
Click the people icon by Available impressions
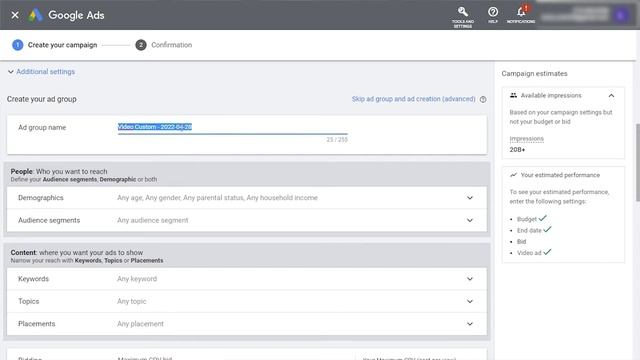(513, 95)
